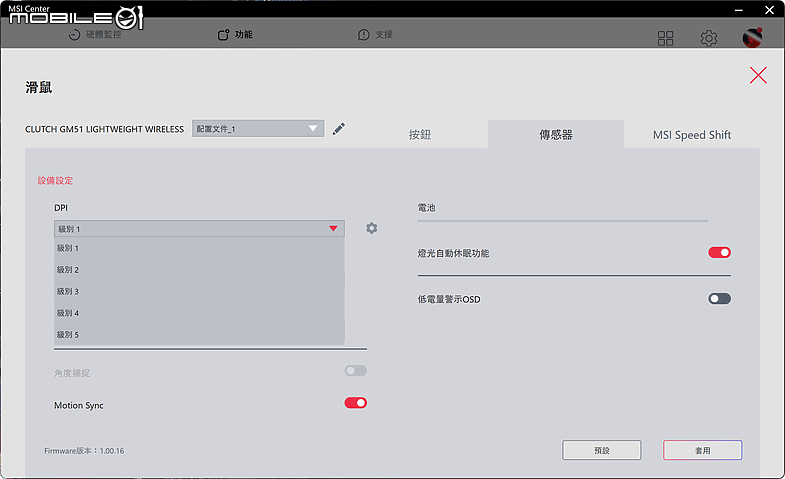This screenshot has height=479, width=785.
Task: Turn off 燈光自動休眠功能 toggle
Action: coord(719,252)
